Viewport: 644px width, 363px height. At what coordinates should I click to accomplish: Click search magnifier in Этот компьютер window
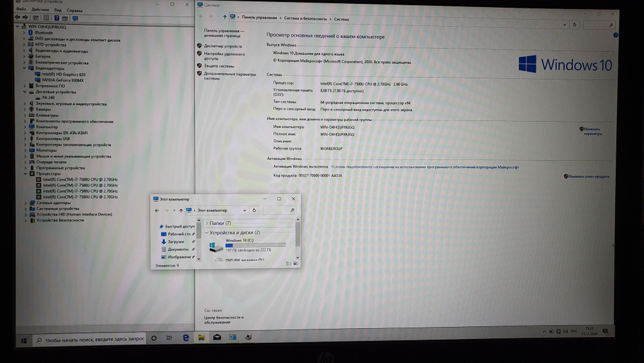point(292,210)
